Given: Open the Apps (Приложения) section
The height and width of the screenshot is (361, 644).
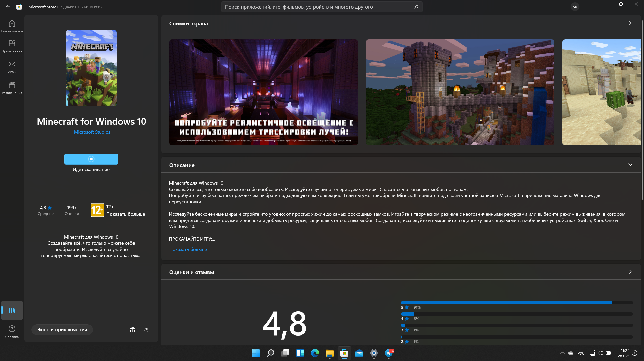Looking at the screenshot, I should [12, 46].
